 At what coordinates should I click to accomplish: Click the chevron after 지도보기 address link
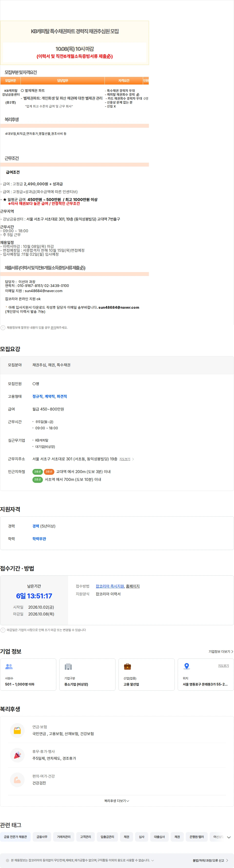click(x=133, y=459)
